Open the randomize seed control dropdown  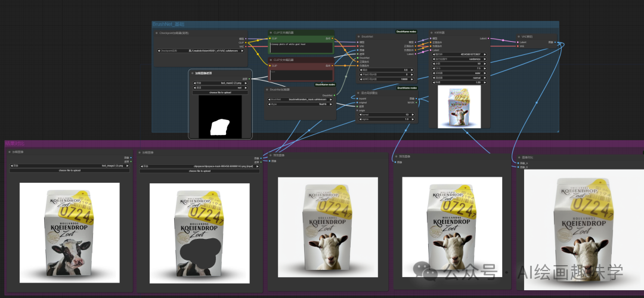point(460,59)
